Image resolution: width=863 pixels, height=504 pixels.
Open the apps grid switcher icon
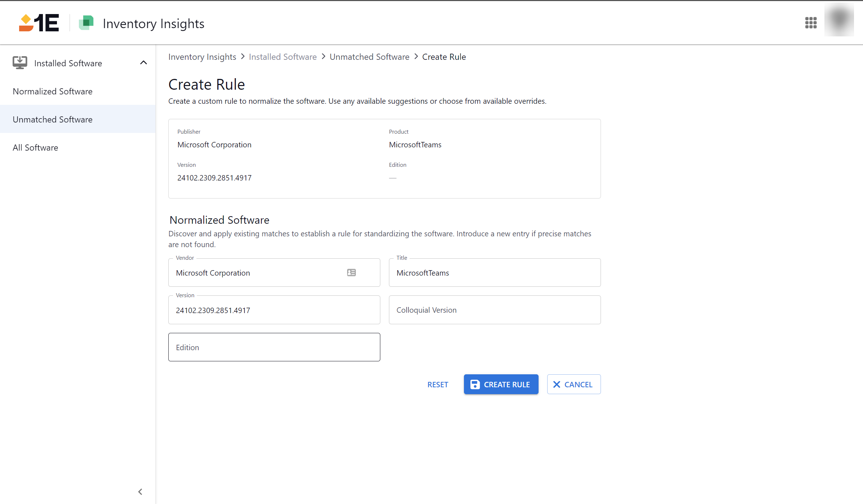811,23
